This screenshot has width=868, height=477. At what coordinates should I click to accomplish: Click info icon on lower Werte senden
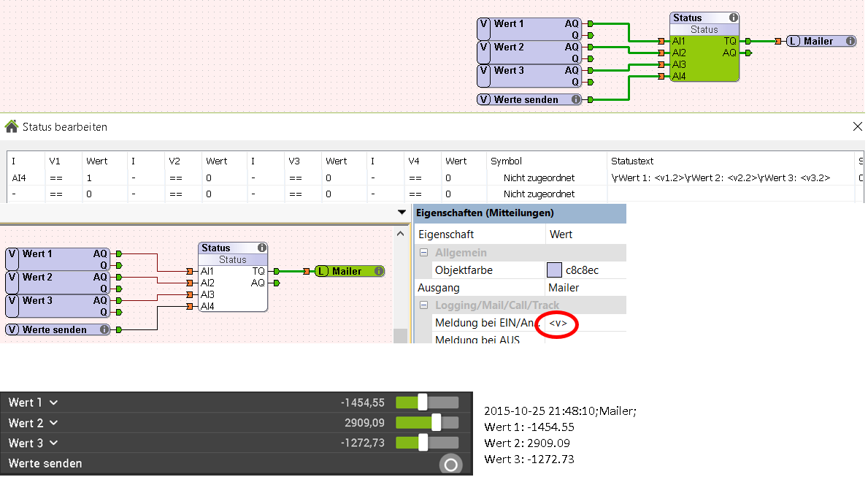tap(104, 329)
